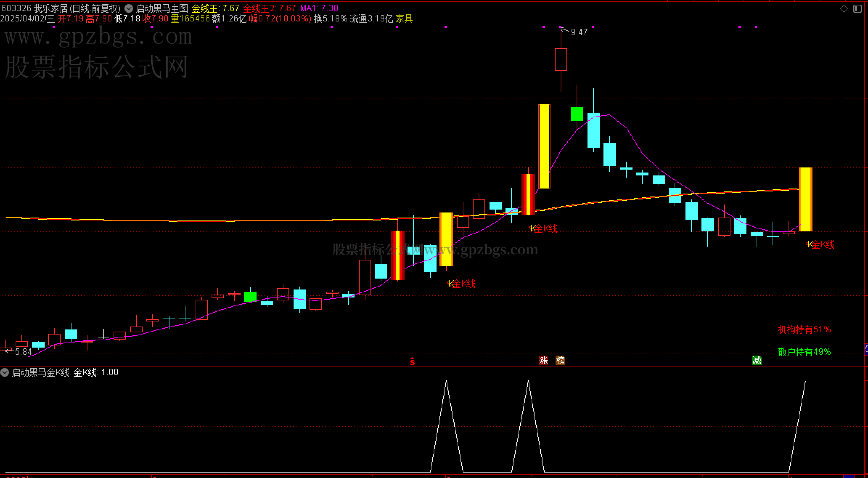Screen dimensions: 868x478
Task: Select the tallest yellow candle below 9.47
Action: pyautogui.click(x=544, y=146)
